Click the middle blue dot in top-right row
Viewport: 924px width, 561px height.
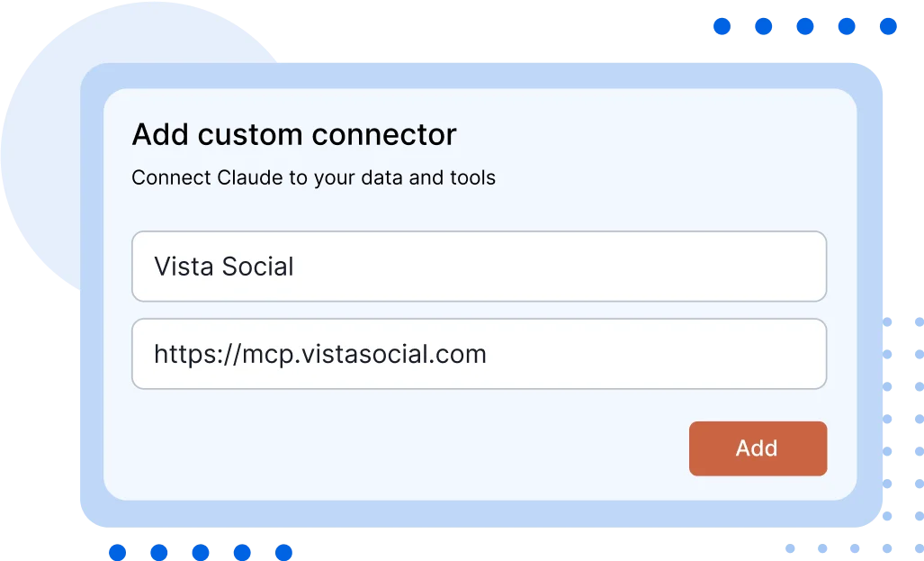point(803,26)
